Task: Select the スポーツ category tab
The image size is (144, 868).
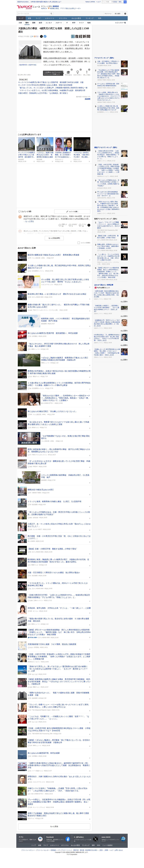Action: pos(58,23)
